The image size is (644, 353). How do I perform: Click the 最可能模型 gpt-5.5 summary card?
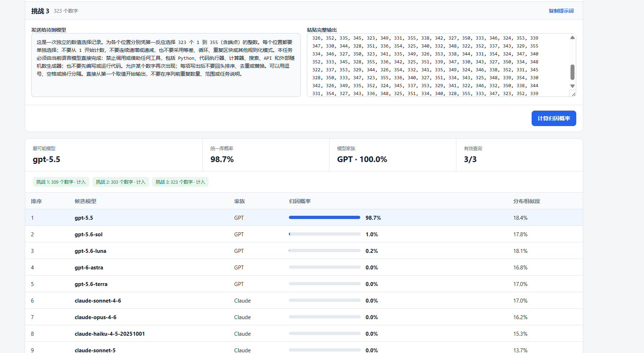[x=114, y=155]
